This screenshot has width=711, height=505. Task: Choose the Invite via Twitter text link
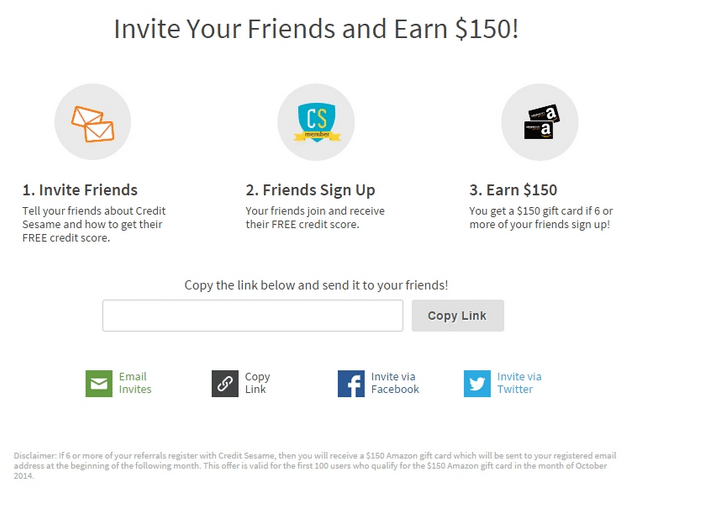[x=519, y=383]
